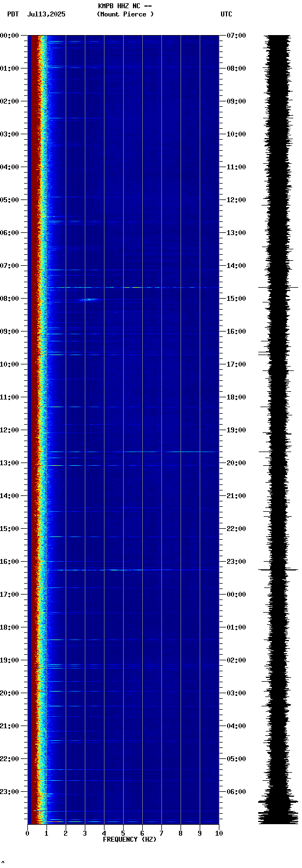Click the 0 Hz frequency tick
Viewport: 302px width, 868px height.
pos(27,833)
